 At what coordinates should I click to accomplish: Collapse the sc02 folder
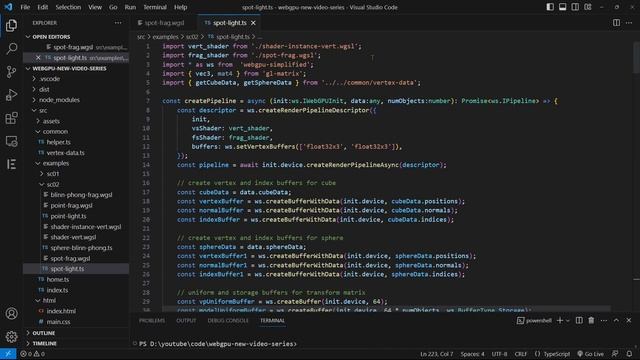[53, 184]
